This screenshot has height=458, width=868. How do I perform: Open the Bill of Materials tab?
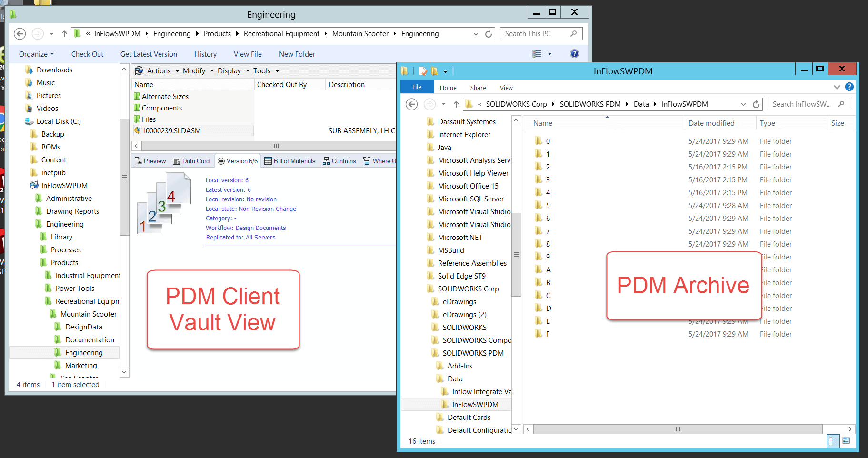tap(289, 161)
